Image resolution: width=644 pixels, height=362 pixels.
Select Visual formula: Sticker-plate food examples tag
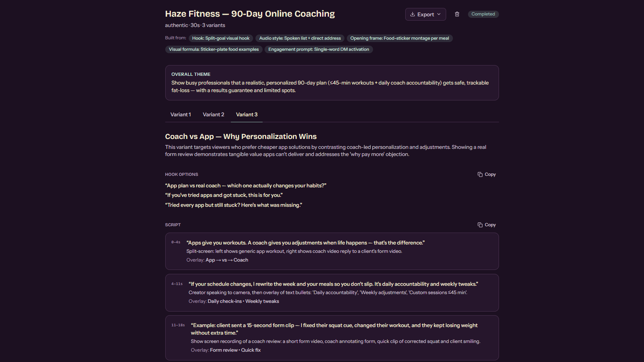click(x=214, y=50)
